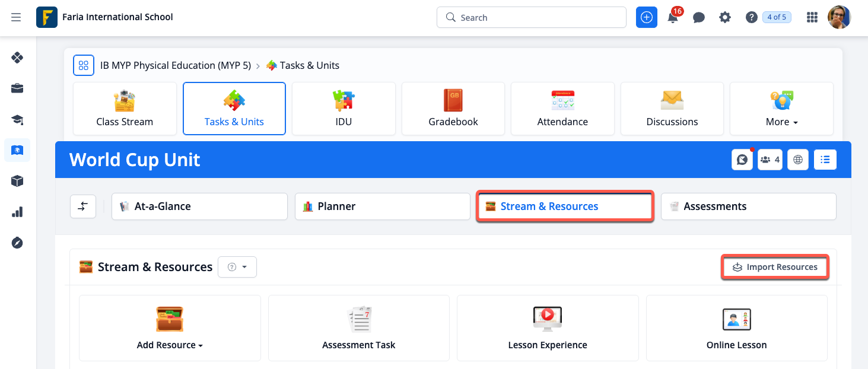
Task: Create a new Assessment Task
Action: click(358, 328)
